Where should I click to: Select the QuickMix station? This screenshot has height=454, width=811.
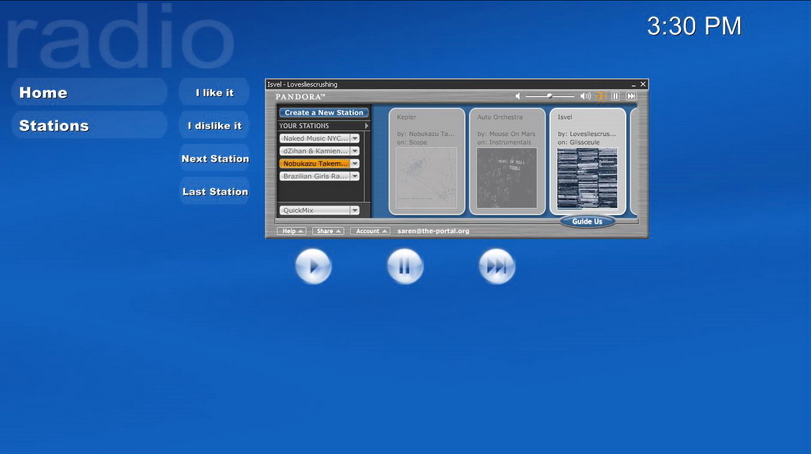(x=315, y=210)
